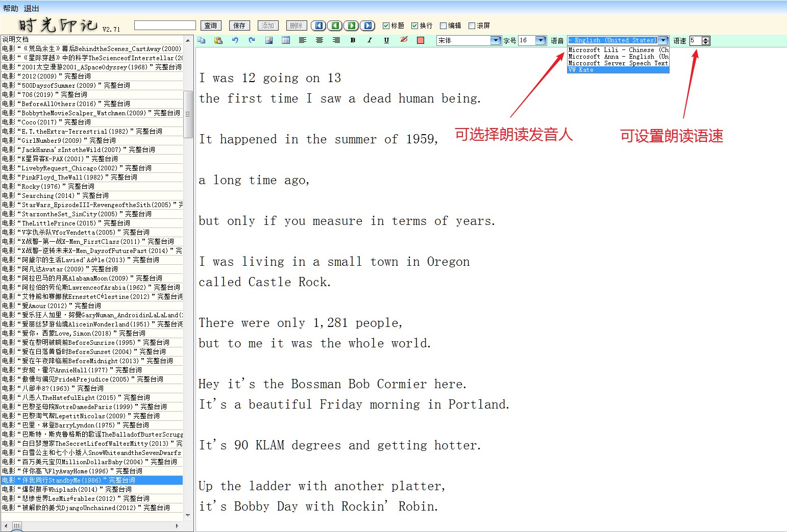Screen dimensions: 787x532
Task: Collapse the voice selection dropdown arrow
Action: pyautogui.click(x=663, y=40)
